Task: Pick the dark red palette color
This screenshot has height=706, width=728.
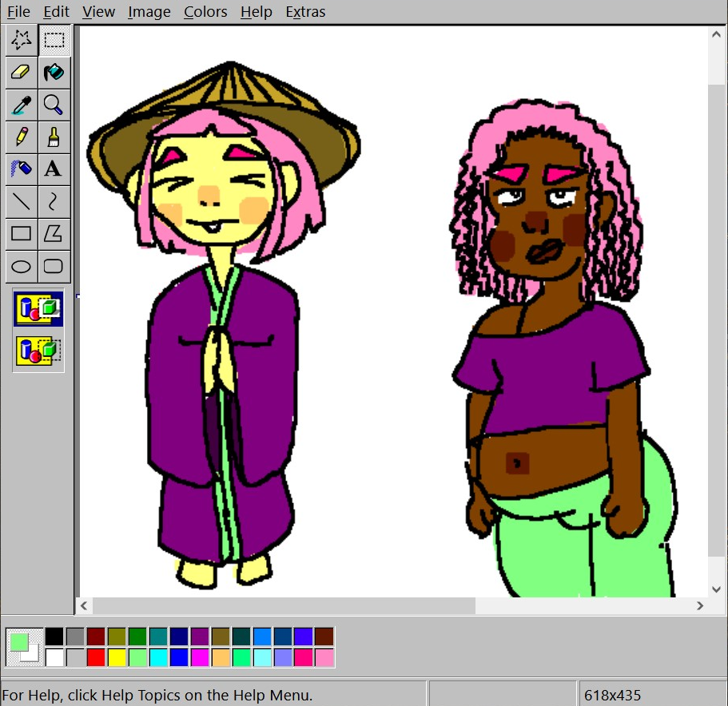Action: click(x=96, y=637)
